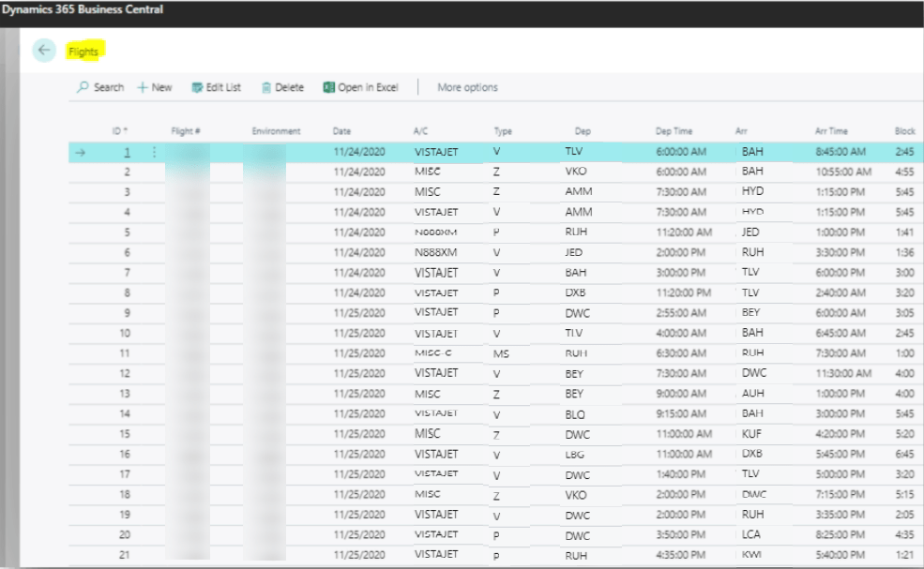The width and height of the screenshot is (924, 569).
Task: Open the Dep Time column header menu
Action: (x=674, y=131)
